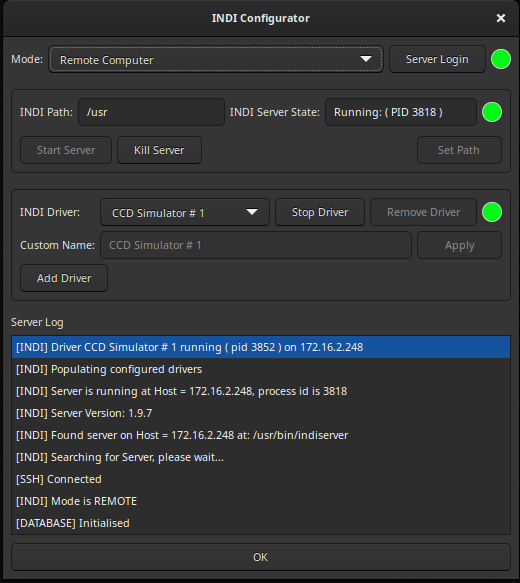
Task: Click the green INDI Server State indicator
Action: pos(492,112)
